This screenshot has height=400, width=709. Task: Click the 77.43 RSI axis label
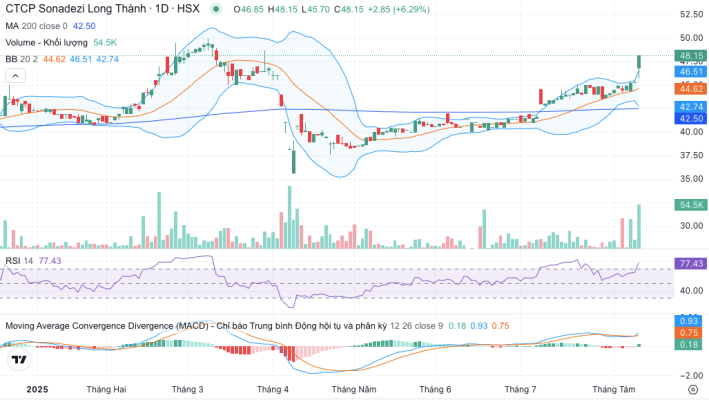pyautogui.click(x=691, y=264)
